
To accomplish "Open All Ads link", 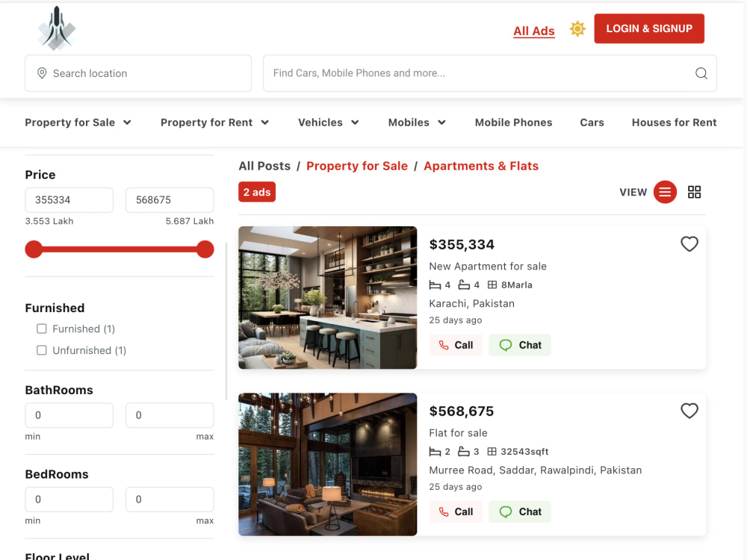I will point(534,31).
